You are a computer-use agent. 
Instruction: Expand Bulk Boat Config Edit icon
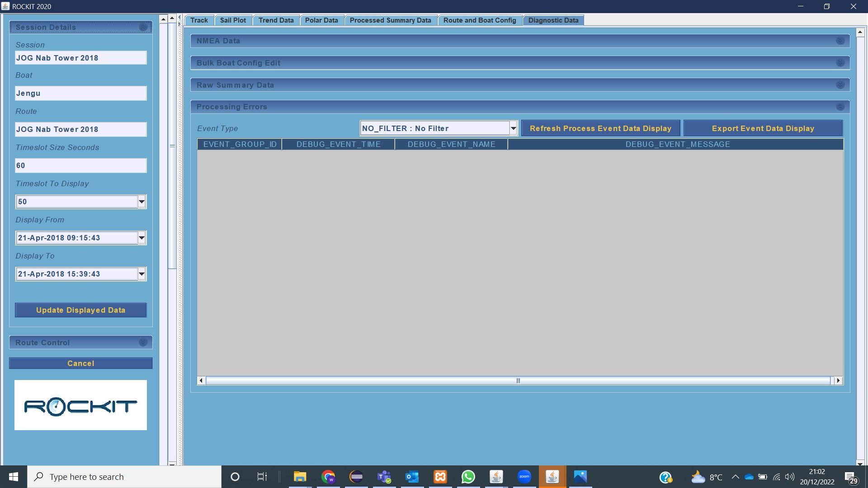840,63
